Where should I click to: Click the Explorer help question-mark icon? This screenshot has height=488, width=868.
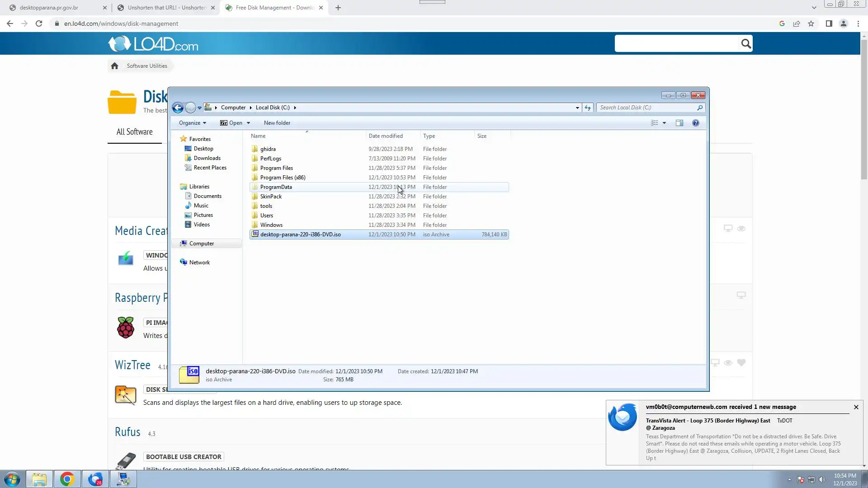pyautogui.click(x=695, y=123)
